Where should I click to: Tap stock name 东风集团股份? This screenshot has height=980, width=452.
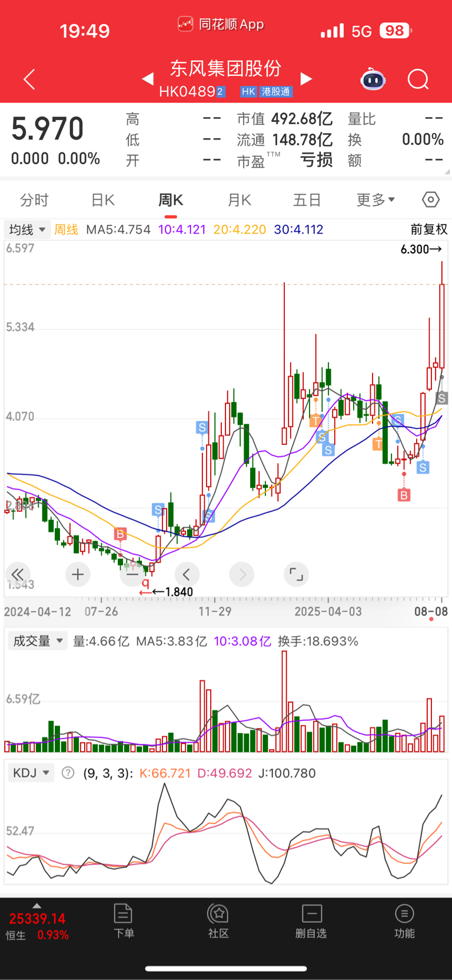point(226,68)
